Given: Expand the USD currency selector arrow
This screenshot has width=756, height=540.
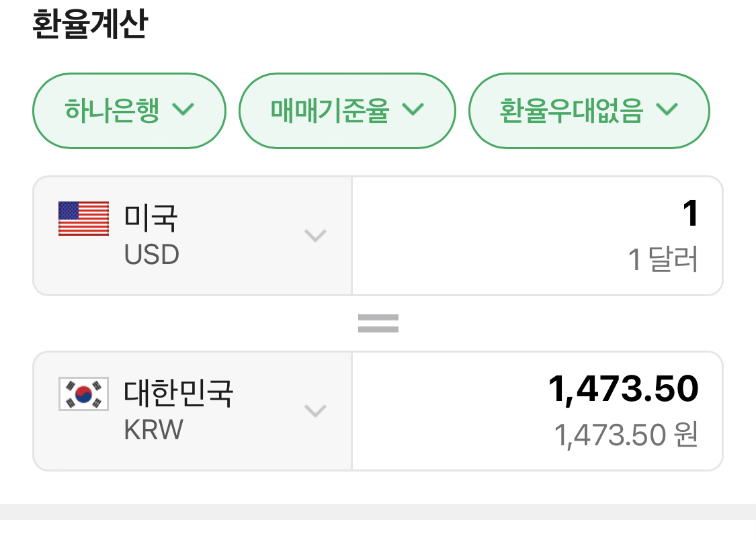Looking at the screenshot, I should [315, 235].
